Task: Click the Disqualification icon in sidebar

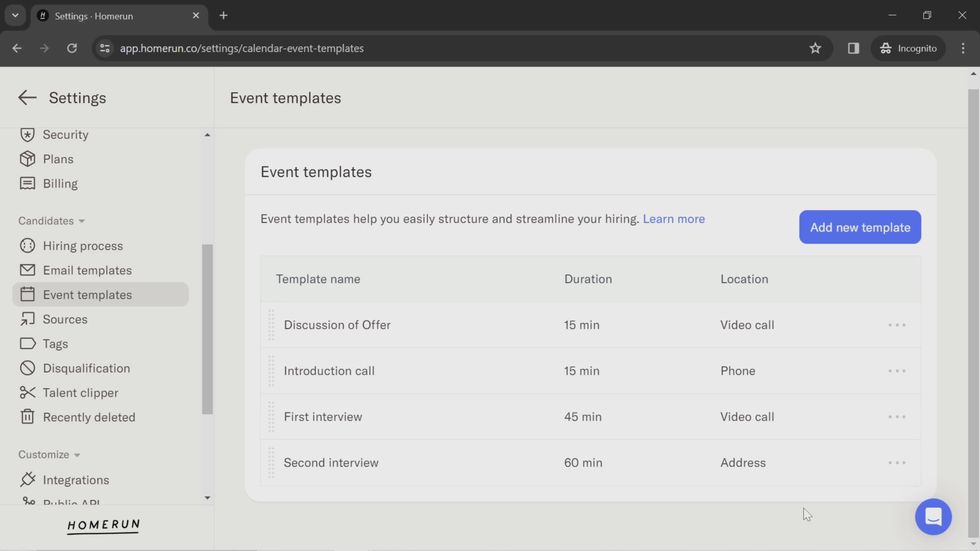Action: point(27,368)
